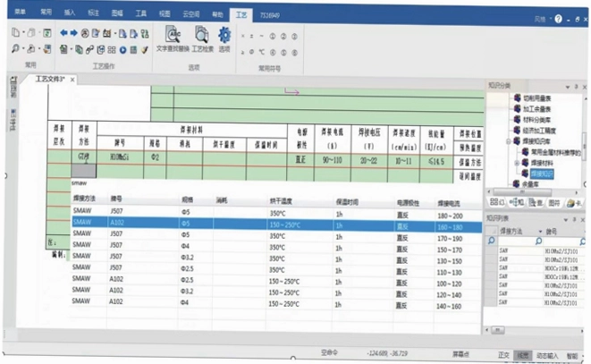Open the 工艺检索 process search tool
This screenshot has width=591, height=364.
click(x=202, y=39)
